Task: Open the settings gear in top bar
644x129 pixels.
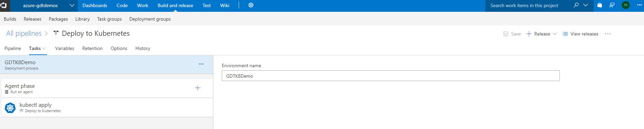Action: tap(251, 5)
